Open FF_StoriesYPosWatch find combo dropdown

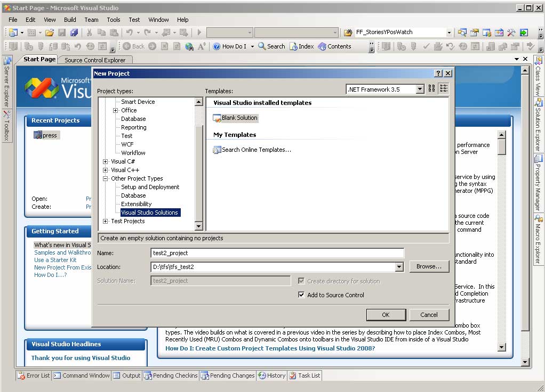(x=449, y=32)
